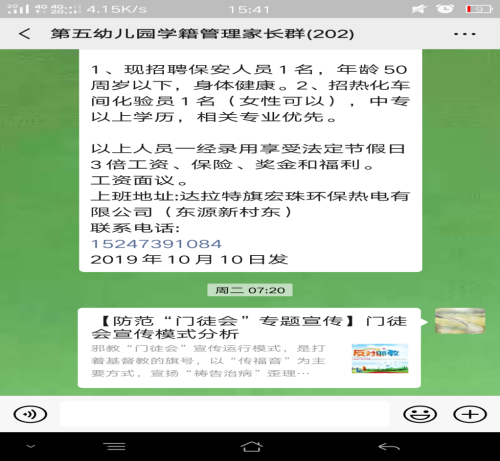Tap the 2019年10月10日发 date line
This screenshot has width=500, height=461.
pyautogui.click(x=189, y=259)
